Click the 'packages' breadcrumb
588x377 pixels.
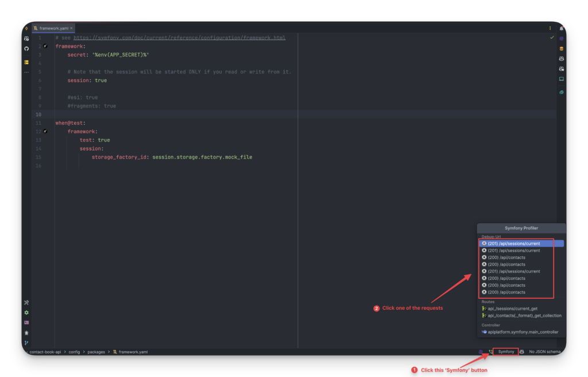(96, 352)
